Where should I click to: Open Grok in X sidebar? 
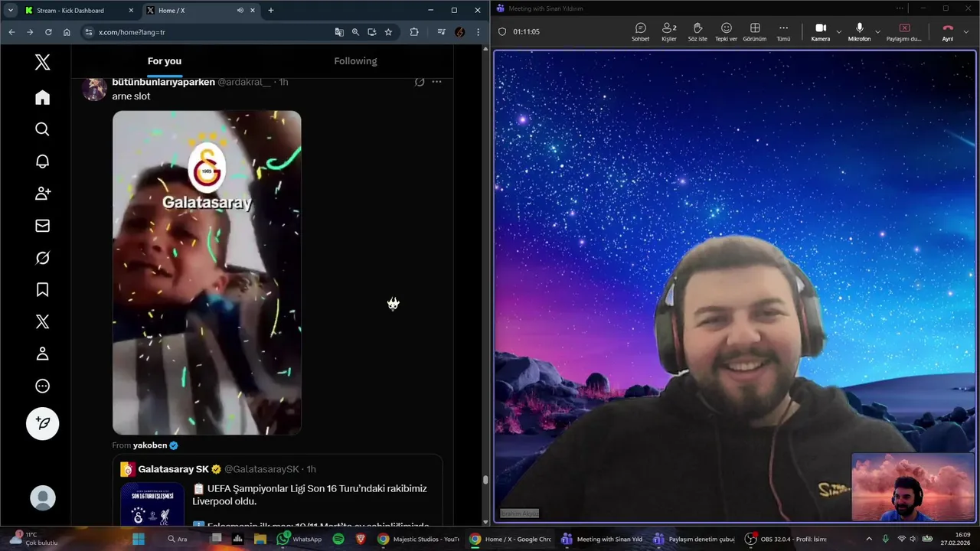[x=43, y=258]
